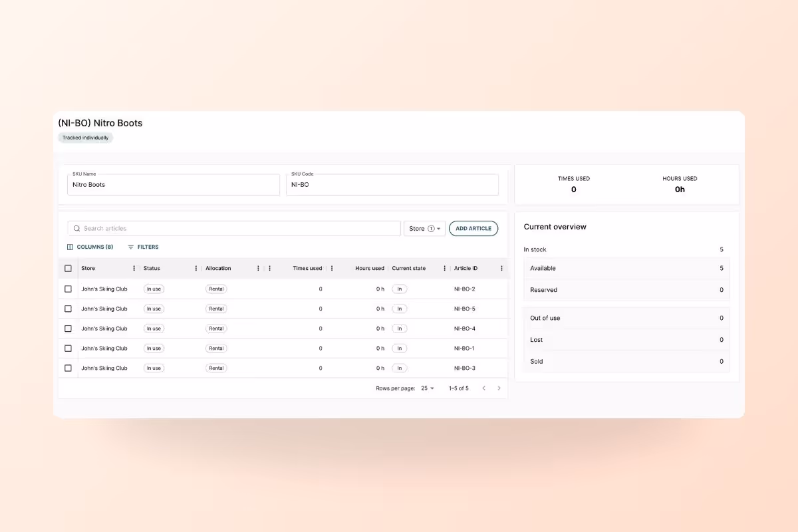Screen dimensions: 798x532
Task: Select the In use status chip on NI-BO-5
Action: point(154,309)
